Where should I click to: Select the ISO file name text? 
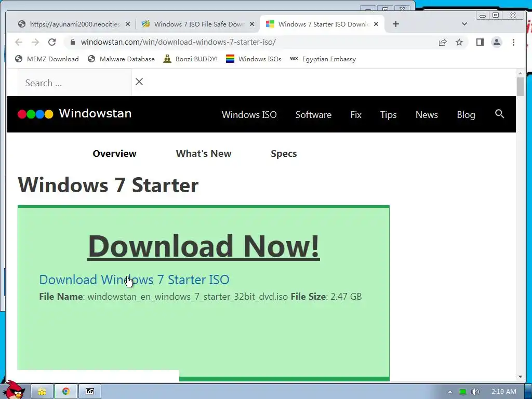click(x=188, y=297)
